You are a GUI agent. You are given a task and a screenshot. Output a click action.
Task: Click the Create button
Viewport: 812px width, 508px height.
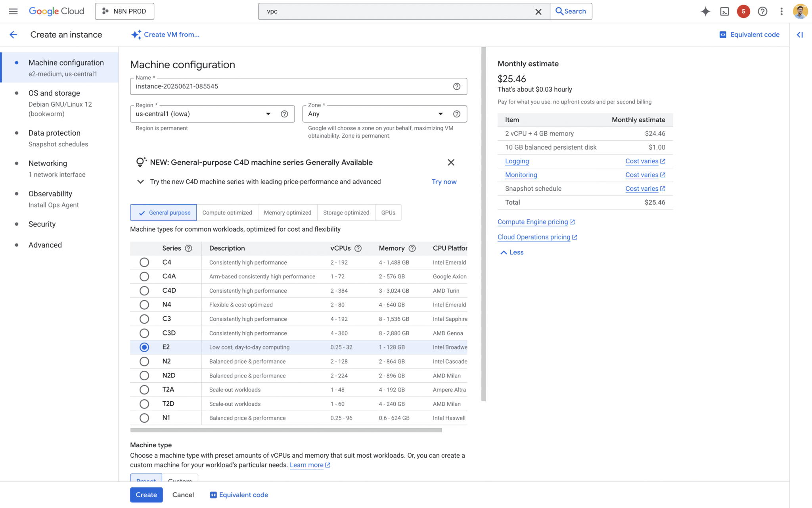[x=146, y=495]
